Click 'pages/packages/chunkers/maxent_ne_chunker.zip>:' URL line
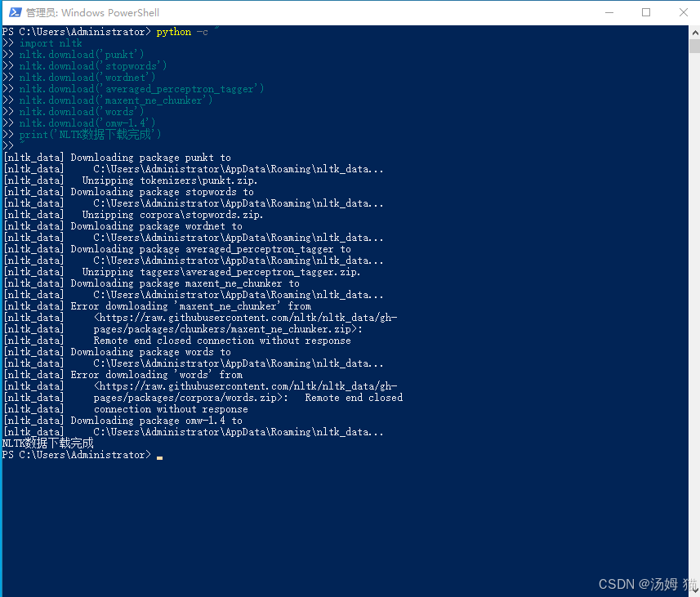This screenshot has height=597, width=700. coord(228,329)
